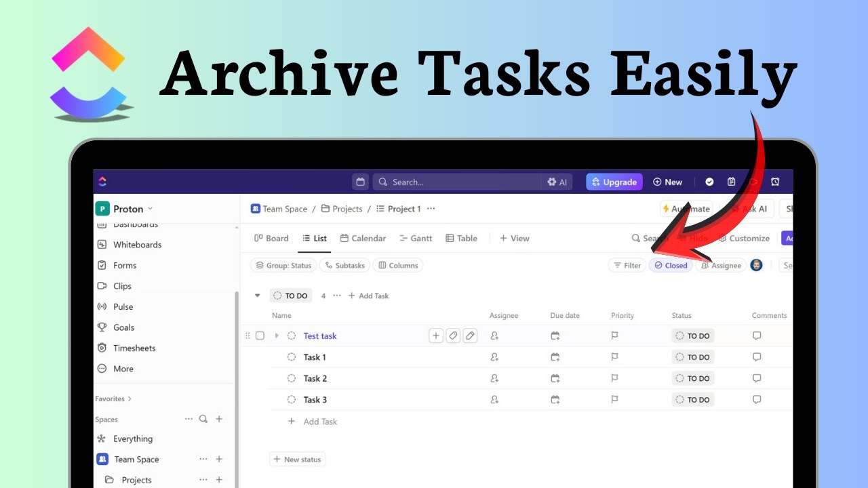The image size is (868, 488).
Task: Open the TO DO group three-dot options
Action: point(337,296)
